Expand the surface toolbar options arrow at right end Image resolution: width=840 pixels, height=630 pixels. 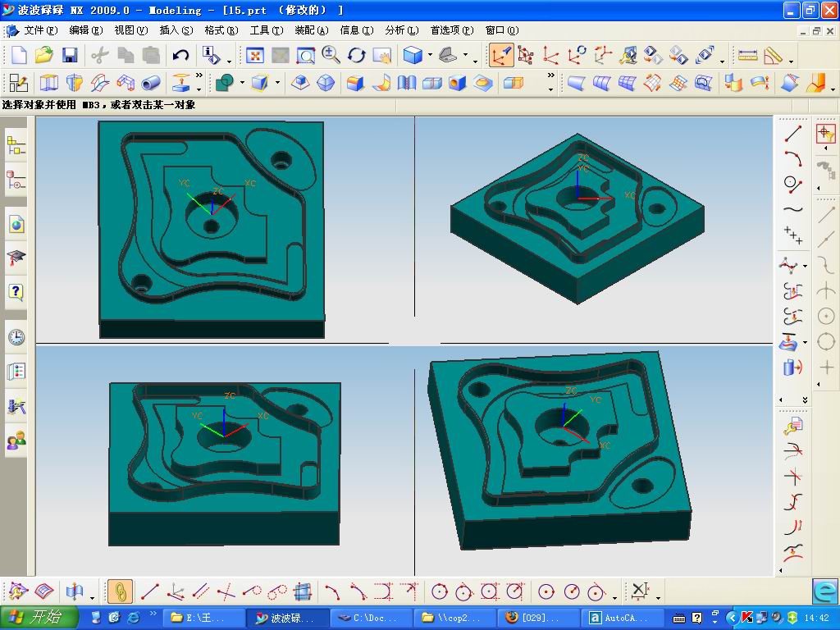tap(833, 89)
